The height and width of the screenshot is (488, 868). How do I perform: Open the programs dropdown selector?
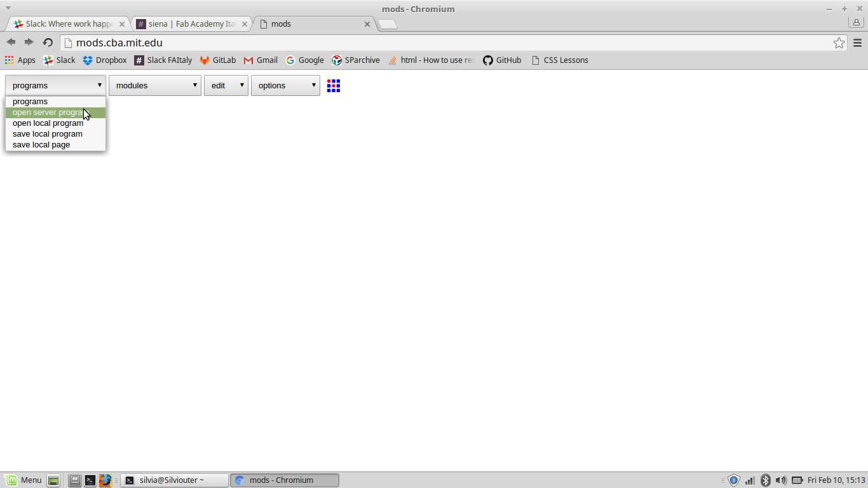[x=55, y=85]
